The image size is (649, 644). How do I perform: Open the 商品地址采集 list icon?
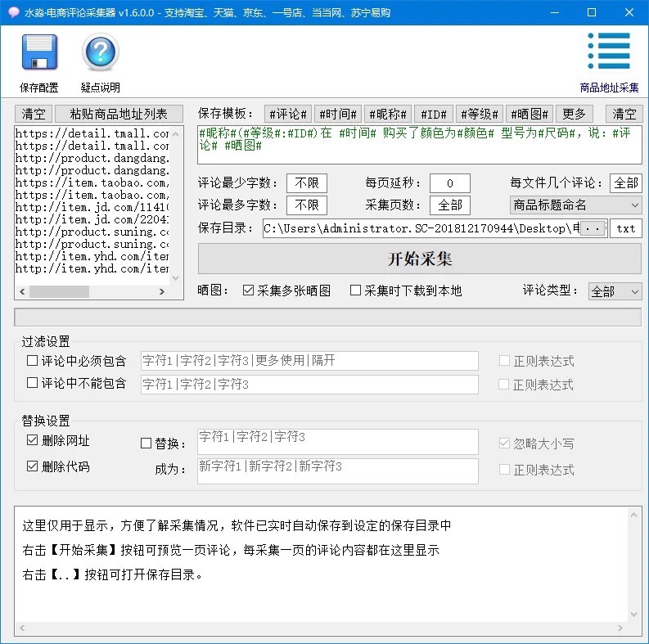point(609,53)
